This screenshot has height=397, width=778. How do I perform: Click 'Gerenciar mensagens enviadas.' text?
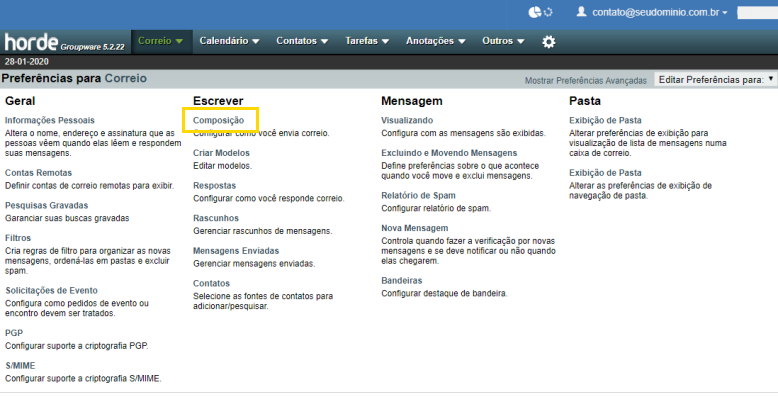point(254,264)
